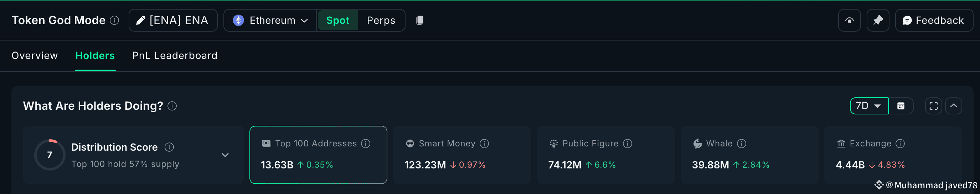Click Distribution Score info icon
The image size is (980, 194).
coord(169,147)
